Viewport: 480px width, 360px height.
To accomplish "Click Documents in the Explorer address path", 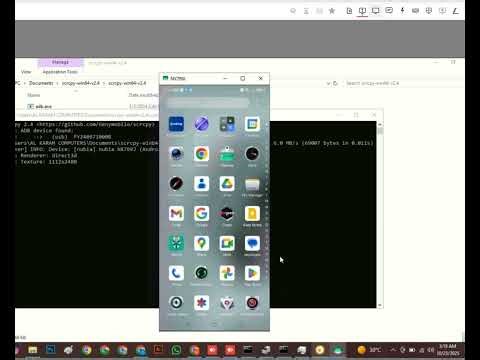I will (x=41, y=83).
